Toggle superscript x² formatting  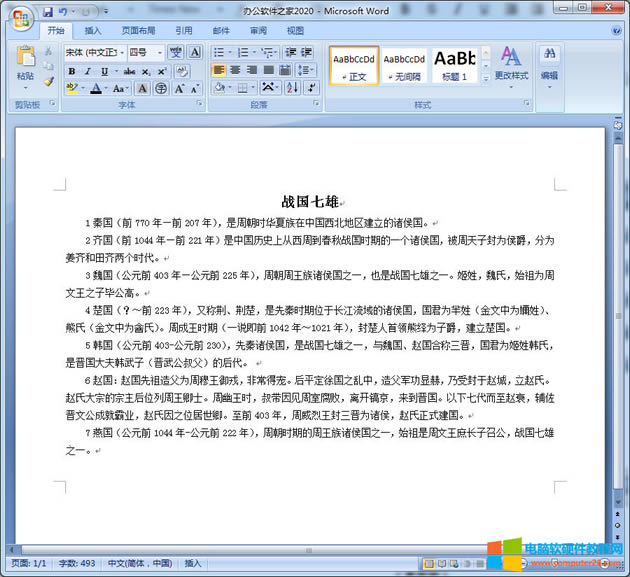162,72
